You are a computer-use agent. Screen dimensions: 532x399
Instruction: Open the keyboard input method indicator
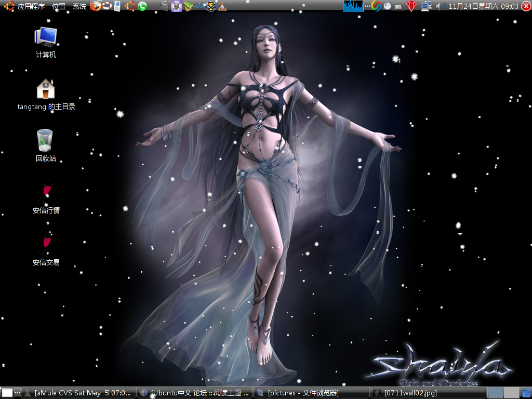(398, 6)
